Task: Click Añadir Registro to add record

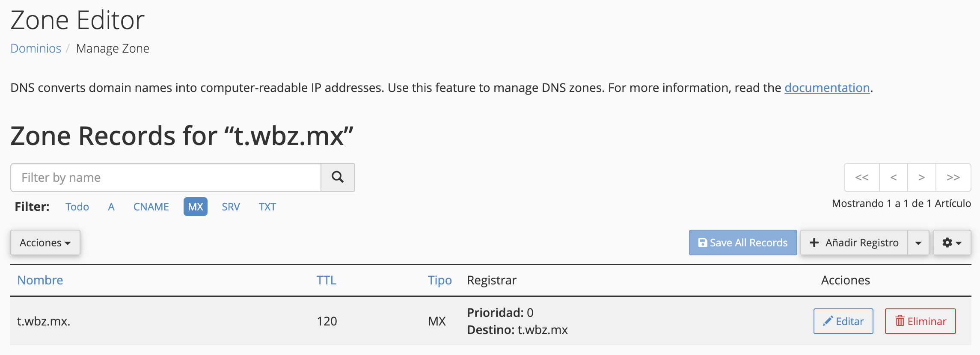Action: (854, 243)
